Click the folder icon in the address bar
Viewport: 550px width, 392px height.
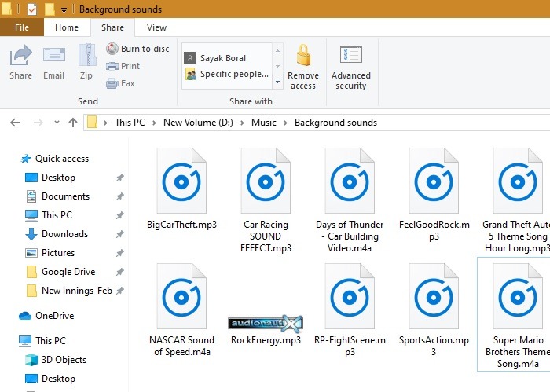click(92, 123)
